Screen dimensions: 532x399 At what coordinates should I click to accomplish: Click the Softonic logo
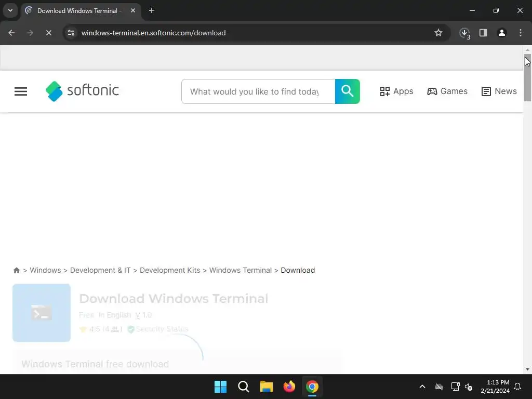pos(82,91)
